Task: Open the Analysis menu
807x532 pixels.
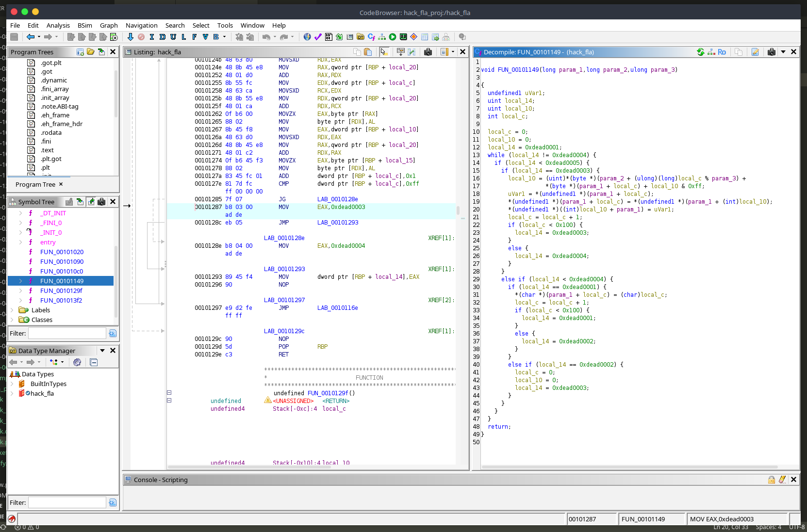Action: coord(58,25)
